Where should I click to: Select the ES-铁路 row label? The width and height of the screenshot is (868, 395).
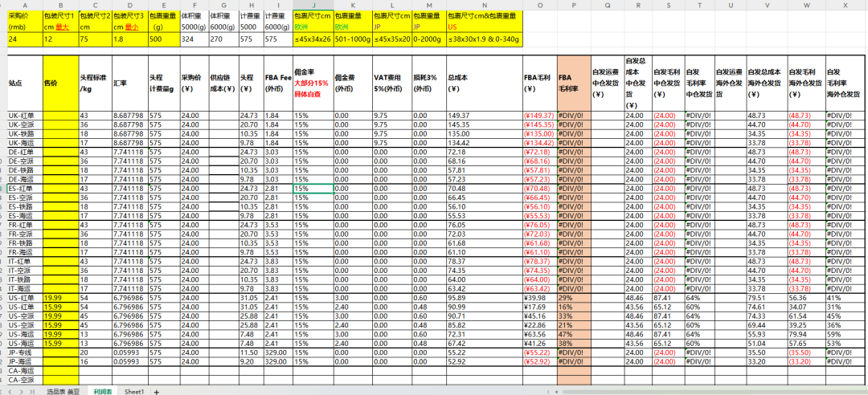25,206
